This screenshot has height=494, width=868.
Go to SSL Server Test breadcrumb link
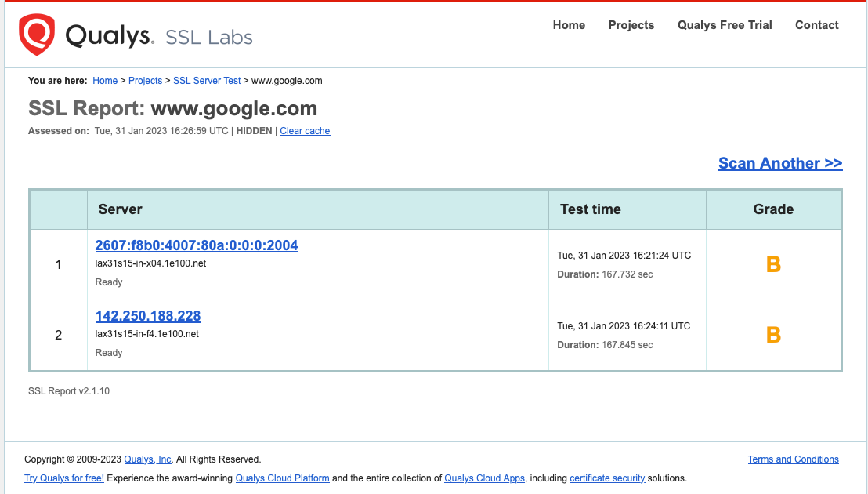[207, 81]
